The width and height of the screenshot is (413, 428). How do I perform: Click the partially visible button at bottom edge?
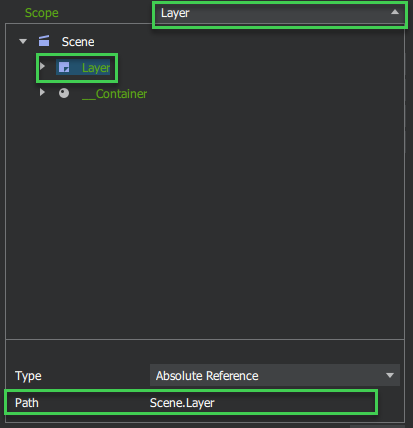[x=377, y=426]
